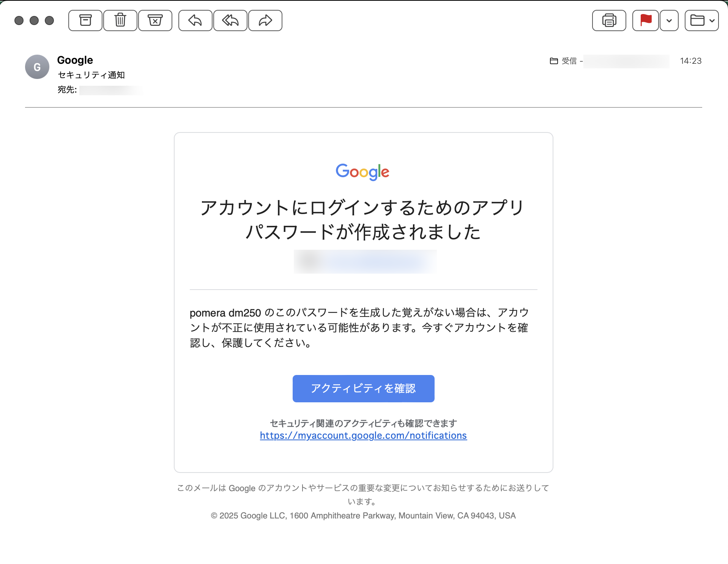The image size is (728, 564).
Task: Open the move-to-folder dropdown
Action: tap(701, 20)
